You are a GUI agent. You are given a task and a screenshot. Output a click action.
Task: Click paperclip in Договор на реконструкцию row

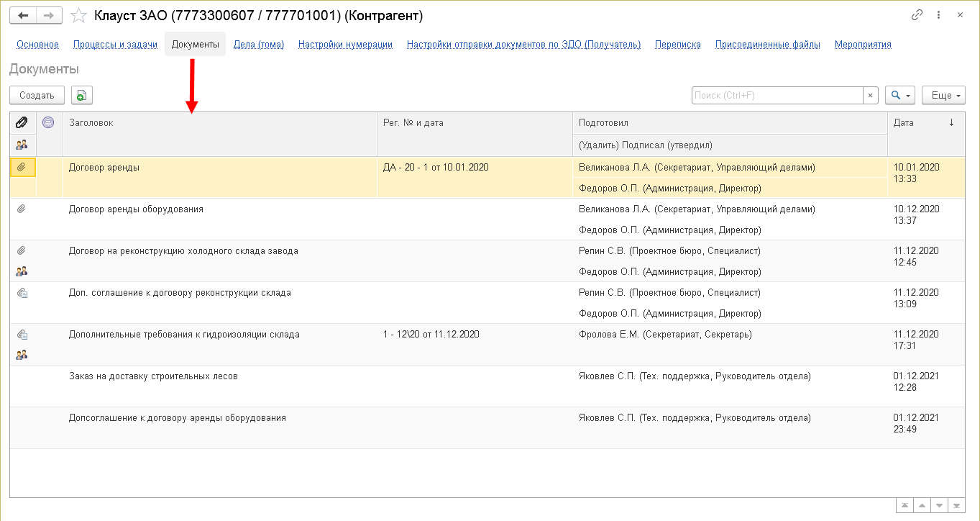(x=22, y=250)
